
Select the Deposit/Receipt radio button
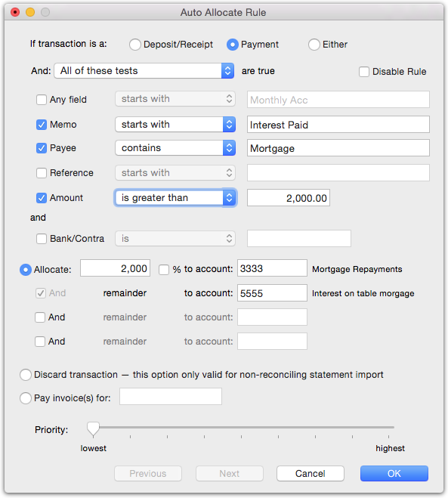click(135, 45)
